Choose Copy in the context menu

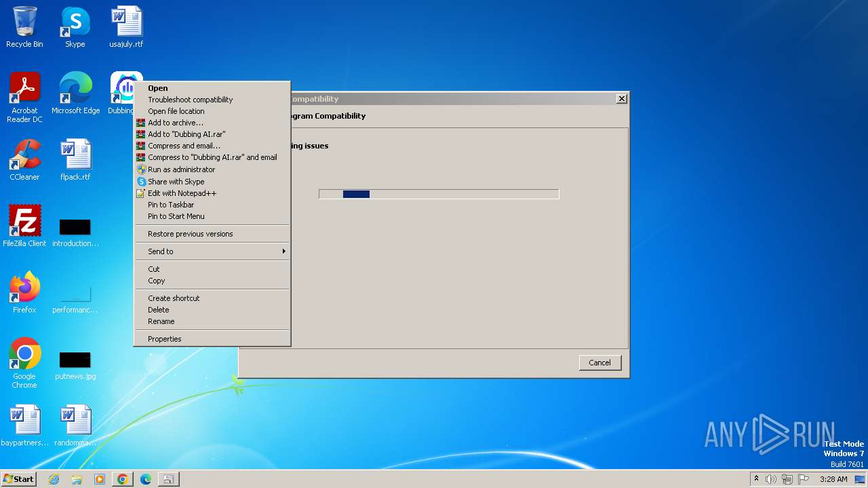[212, 281]
